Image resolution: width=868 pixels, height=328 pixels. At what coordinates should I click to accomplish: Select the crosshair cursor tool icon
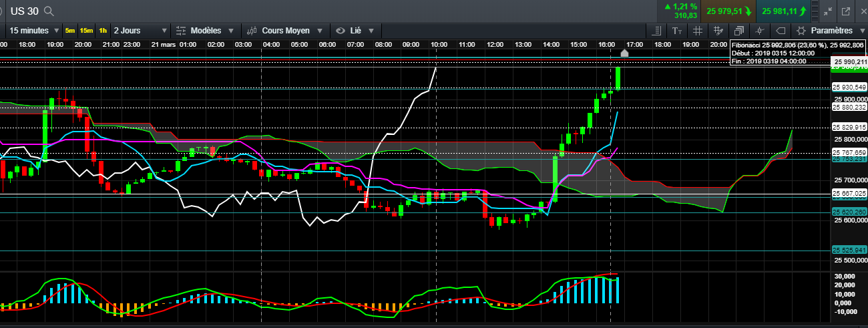759,31
